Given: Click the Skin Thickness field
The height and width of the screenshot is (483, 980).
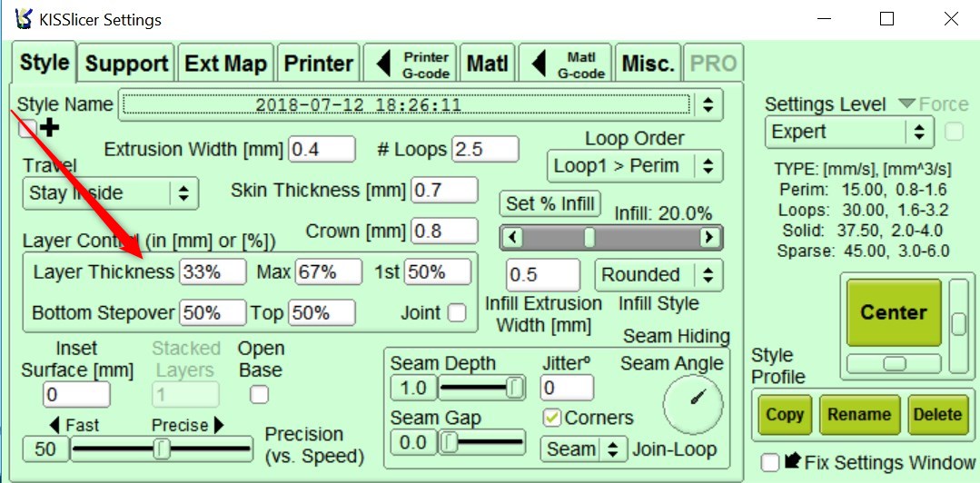Looking at the screenshot, I should coord(444,190).
